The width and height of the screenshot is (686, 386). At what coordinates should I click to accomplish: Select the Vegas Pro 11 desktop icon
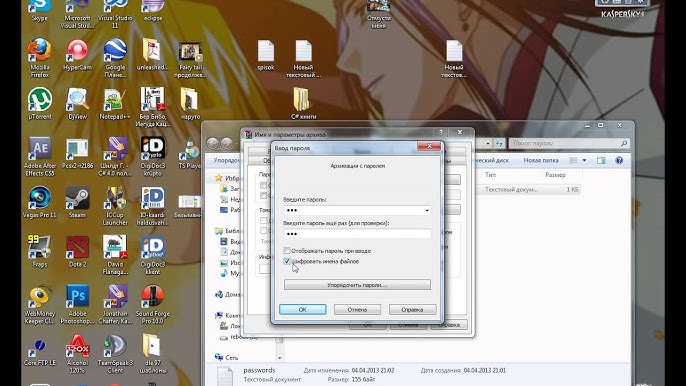click(x=39, y=202)
